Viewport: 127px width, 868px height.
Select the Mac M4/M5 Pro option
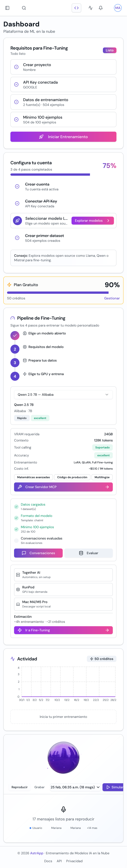64,604
